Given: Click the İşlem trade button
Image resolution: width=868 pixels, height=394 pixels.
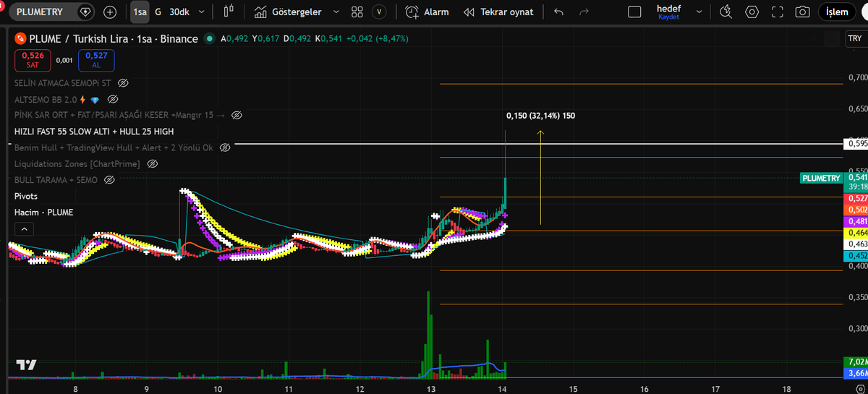Looking at the screenshot, I should click(x=837, y=12).
